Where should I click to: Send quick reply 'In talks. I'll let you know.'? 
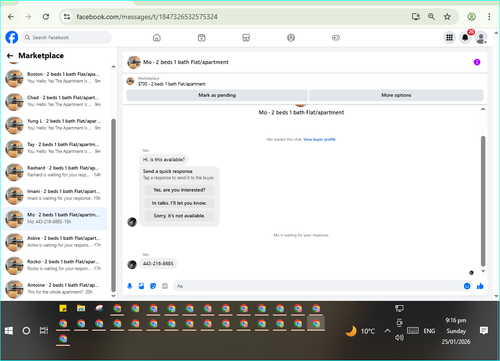tap(179, 203)
